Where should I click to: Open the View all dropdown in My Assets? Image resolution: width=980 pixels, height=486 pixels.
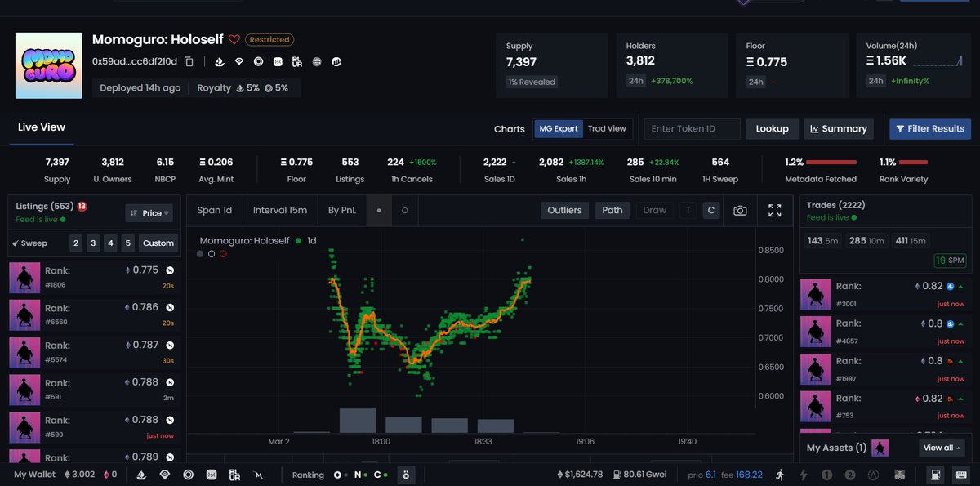click(941, 448)
